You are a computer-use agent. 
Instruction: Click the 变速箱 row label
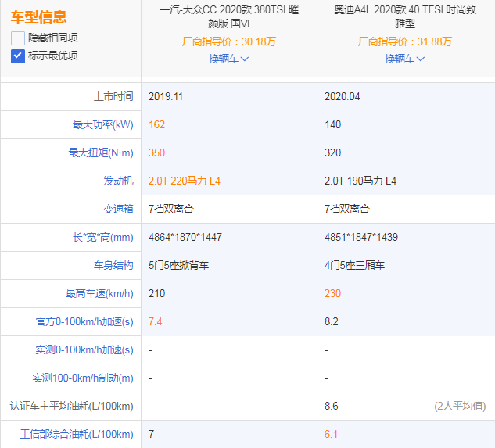[118, 210]
